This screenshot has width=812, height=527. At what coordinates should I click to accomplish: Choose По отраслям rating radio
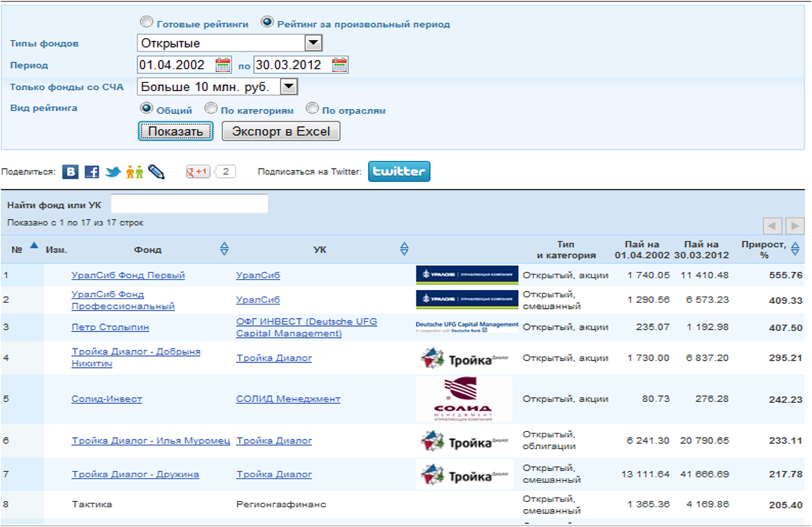click(x=312, y=108)
